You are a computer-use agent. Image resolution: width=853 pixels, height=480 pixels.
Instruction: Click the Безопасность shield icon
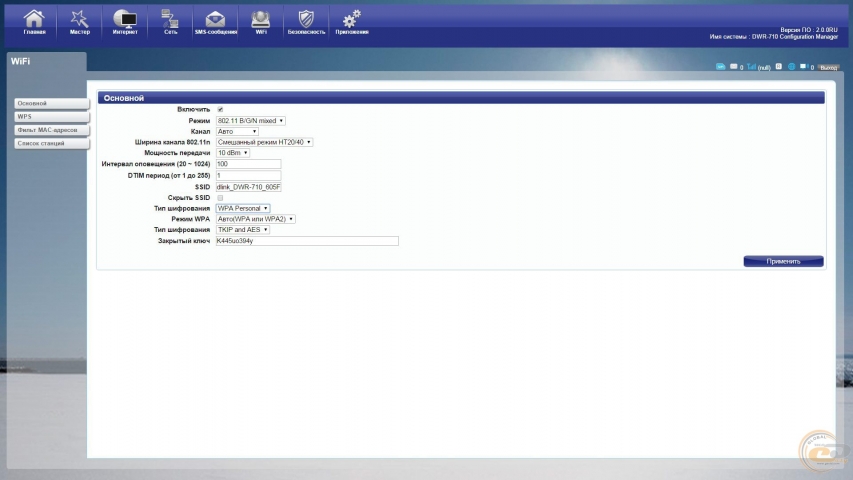coord(306,21)
